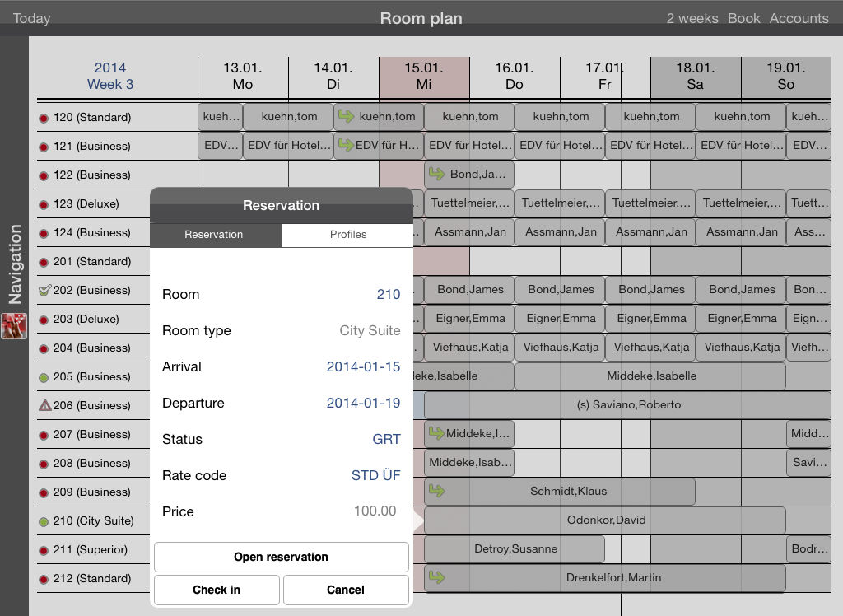Screen dimensions: 843x616
Task: Click the red status dot for room 212
Action: [x=44, y=580]
